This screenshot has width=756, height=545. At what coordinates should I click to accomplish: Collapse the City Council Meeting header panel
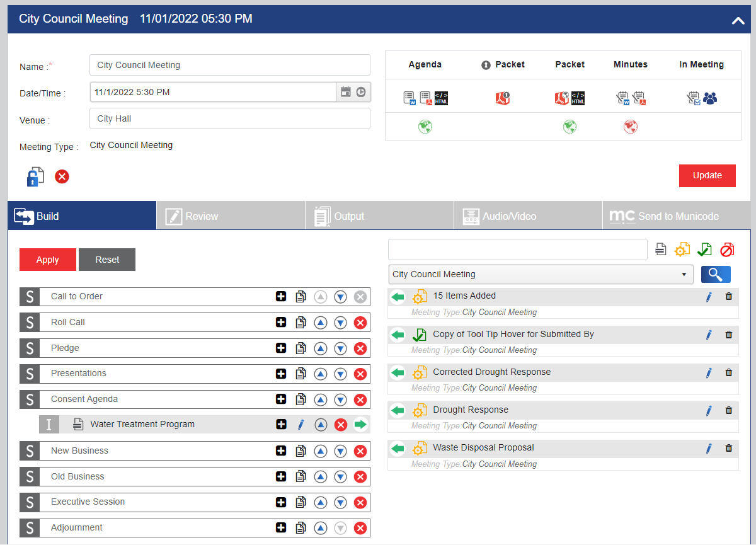738,20
